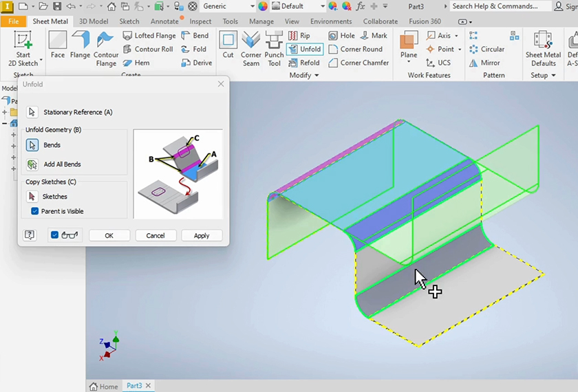Toggle the preview glasses checkbox

[x=54, y=235]
